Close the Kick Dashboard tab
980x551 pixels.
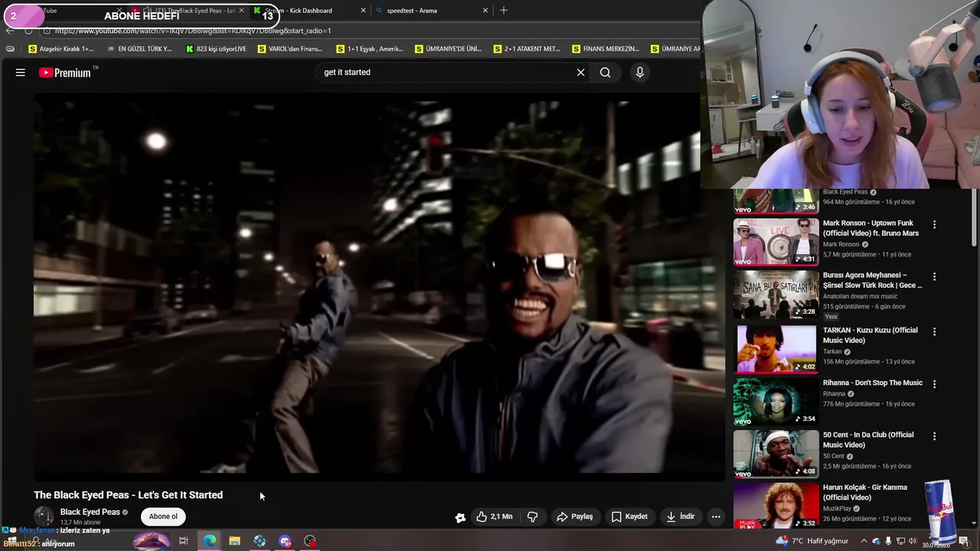[x=363, y=11]
